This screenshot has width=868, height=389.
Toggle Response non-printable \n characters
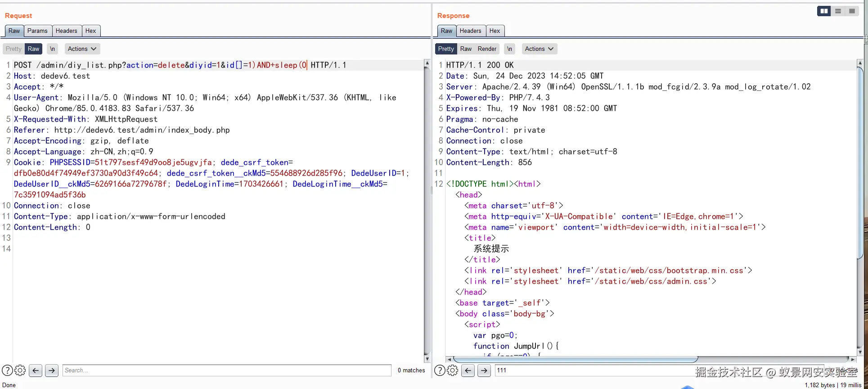click(x=509, y=49)
